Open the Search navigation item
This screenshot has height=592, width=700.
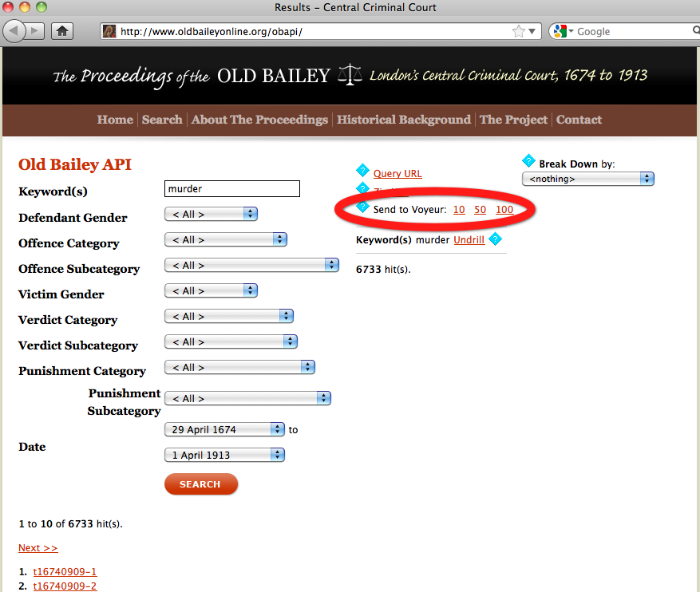click(x=162, y=120)
